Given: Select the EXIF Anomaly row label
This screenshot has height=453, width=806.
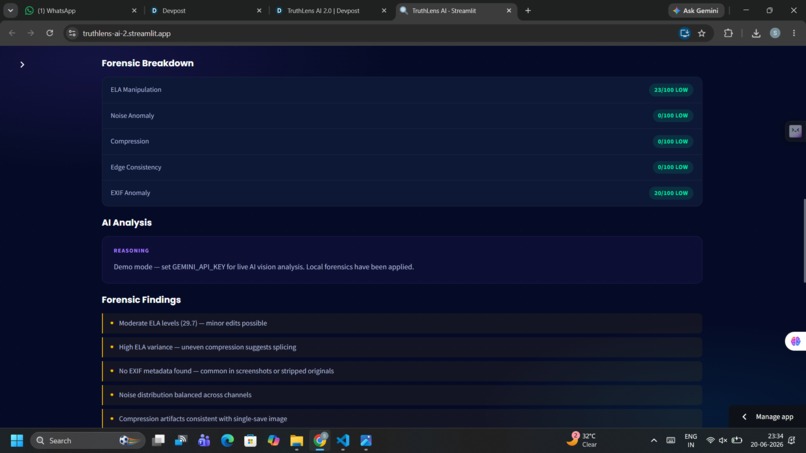Looking at the screenshot, I should click(x=130, y=193).
